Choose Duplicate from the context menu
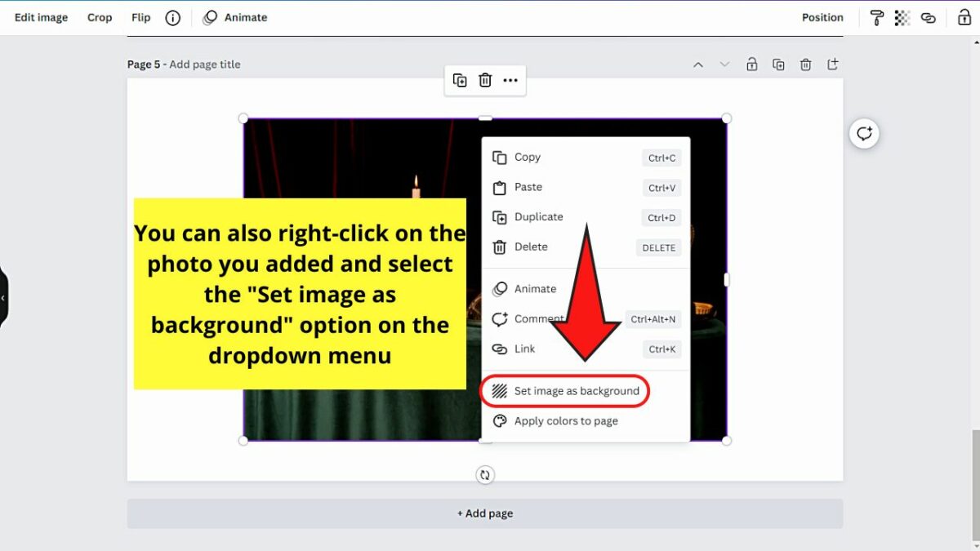The width and height of the screenshot is (980, 551). [586, 217]
